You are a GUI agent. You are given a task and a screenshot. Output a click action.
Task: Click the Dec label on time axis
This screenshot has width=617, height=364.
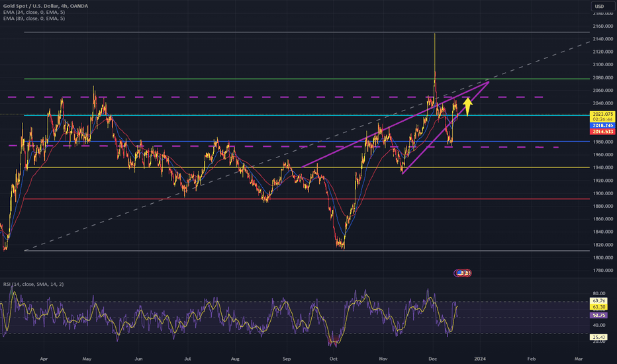pyautogui.click(x=433, y=359)
